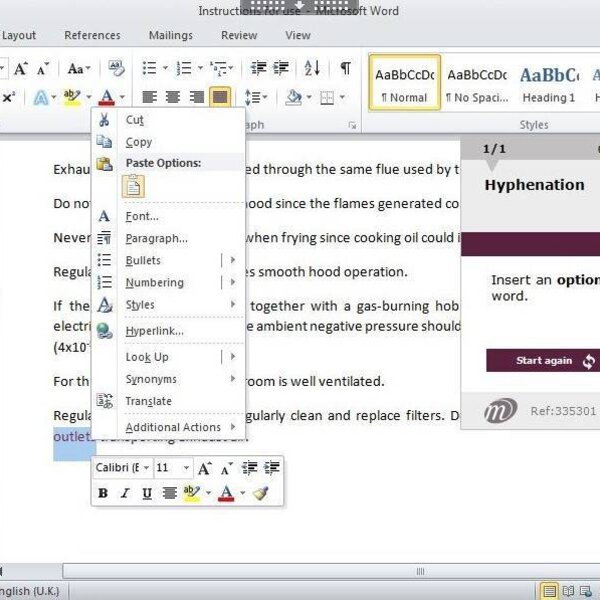The width and height of the screenshot is (600, 600).
Task: Click Center on mini toolbar
Action: (169, 493)
